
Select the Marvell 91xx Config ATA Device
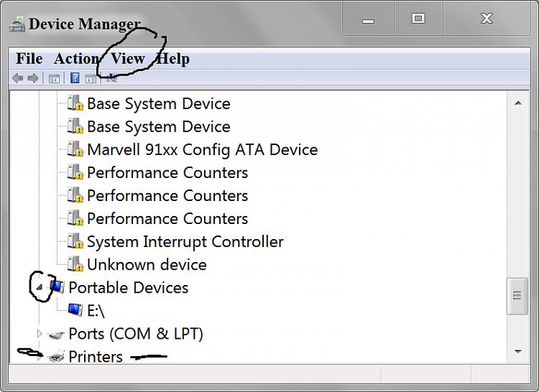[202, 149]
